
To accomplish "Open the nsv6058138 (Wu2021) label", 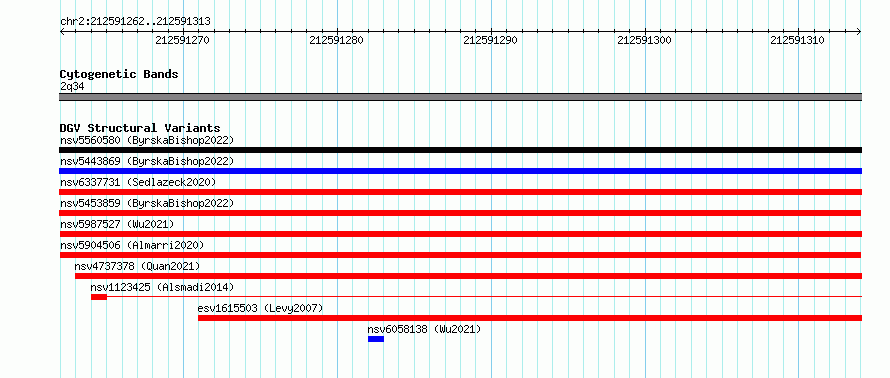I will click(x=424, y=329).
